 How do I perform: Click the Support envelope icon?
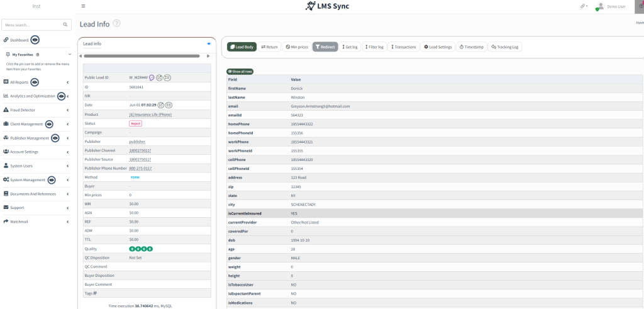point(6,208)
